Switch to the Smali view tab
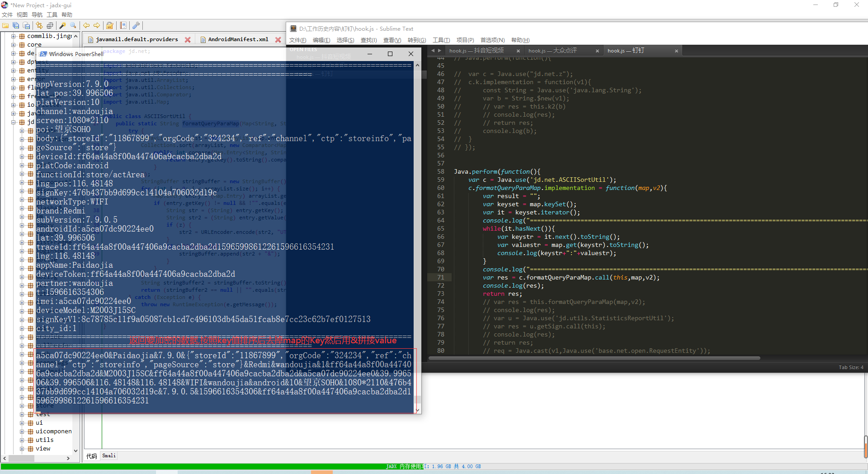868x474 pixels. click(x=109, y=456)
